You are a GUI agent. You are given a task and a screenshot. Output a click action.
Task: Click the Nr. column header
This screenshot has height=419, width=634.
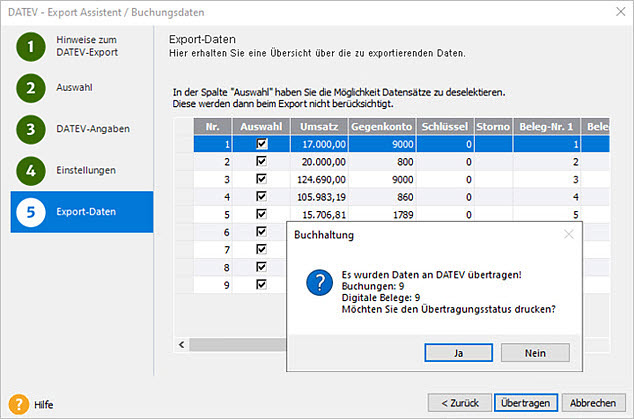coord(213,127)
